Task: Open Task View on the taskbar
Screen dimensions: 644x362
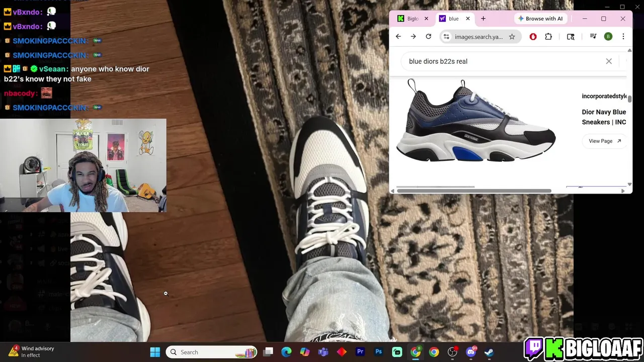Action: [x=268, y=352]
